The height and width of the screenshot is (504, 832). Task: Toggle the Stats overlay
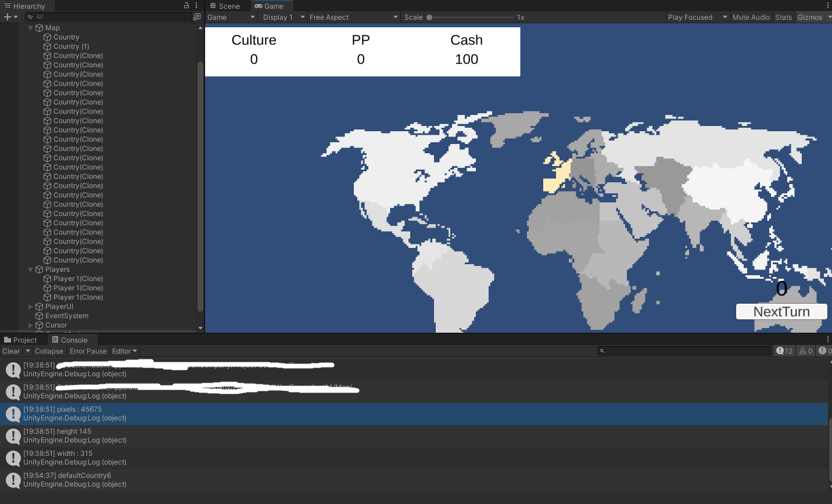783,17
